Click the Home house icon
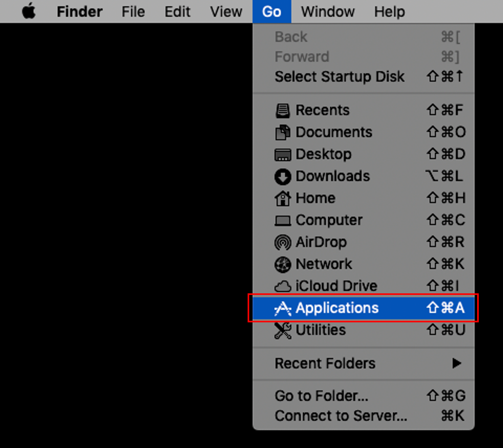 (283, 198)
